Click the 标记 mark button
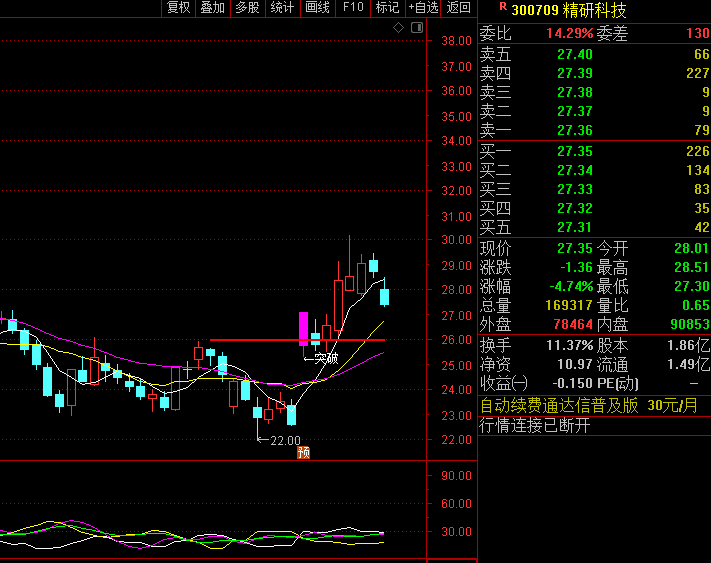711x563 pixels. click(387, 8)
